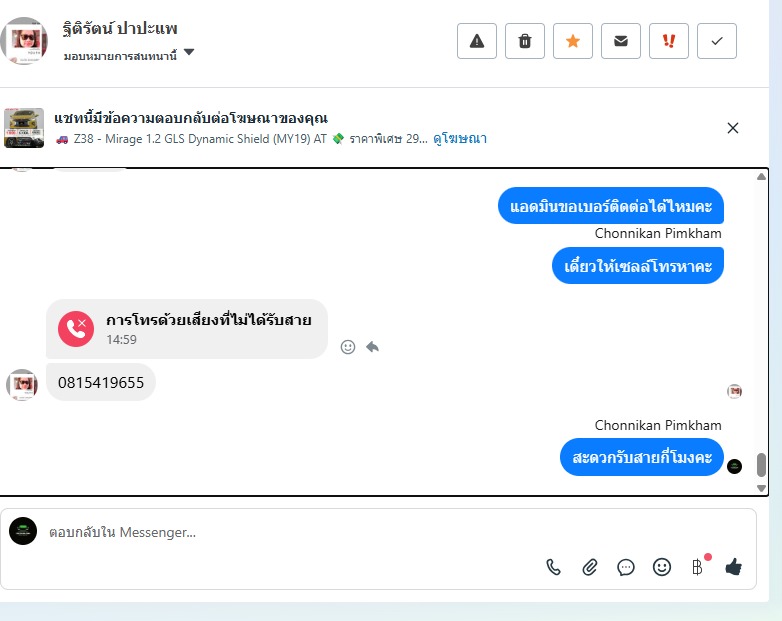Open the Baht payment request icon

[x=697, y=567]
